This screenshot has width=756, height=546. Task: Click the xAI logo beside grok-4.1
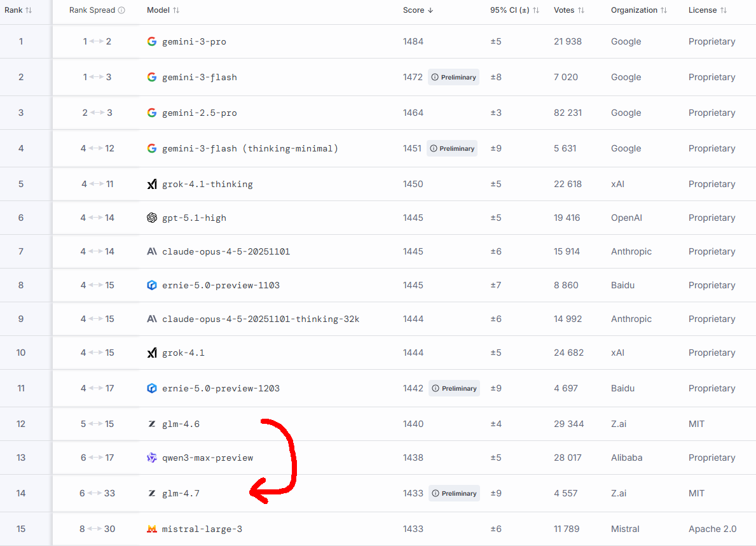152,353
